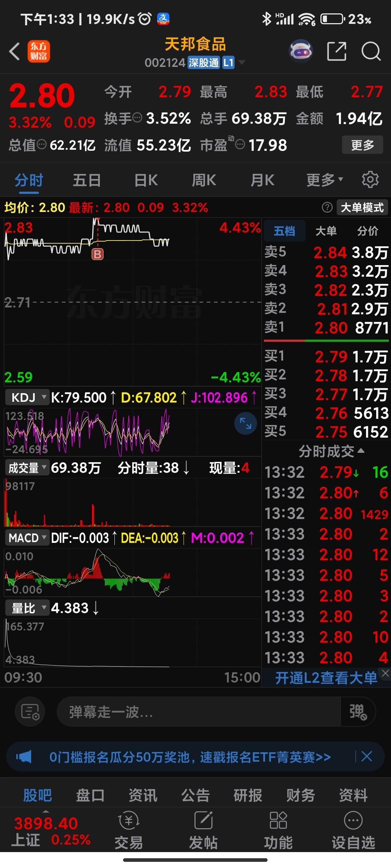Tap the L1 level badge
Screen dimensions: 391x868
[228, 63]
